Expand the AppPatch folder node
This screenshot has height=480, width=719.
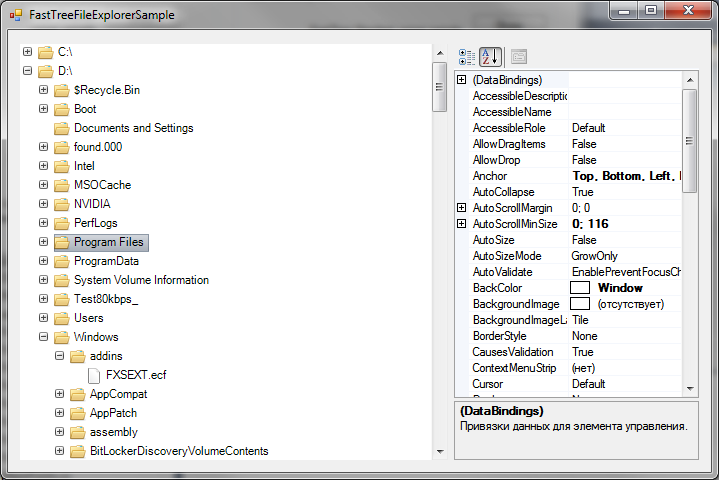(x=60, y=413)
